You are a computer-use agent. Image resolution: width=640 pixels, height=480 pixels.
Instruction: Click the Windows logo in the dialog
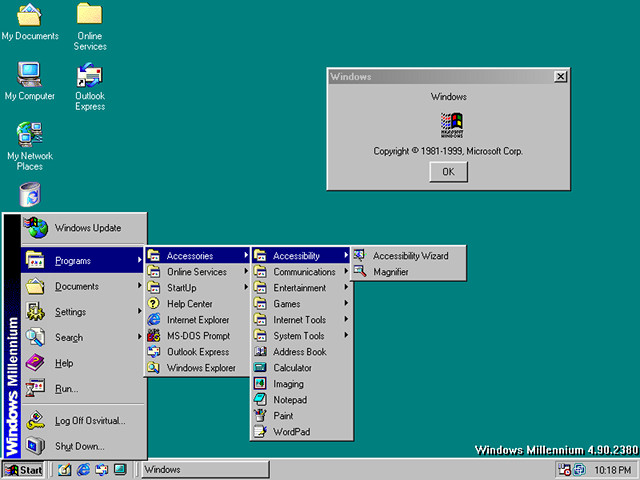point(451,124)
